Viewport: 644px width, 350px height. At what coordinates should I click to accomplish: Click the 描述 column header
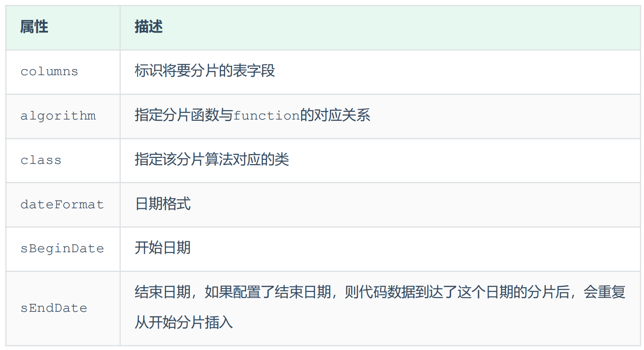[x=149, y=27]
